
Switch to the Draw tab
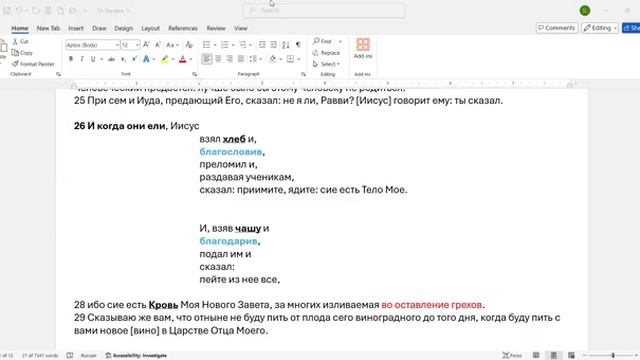(99, 28)
